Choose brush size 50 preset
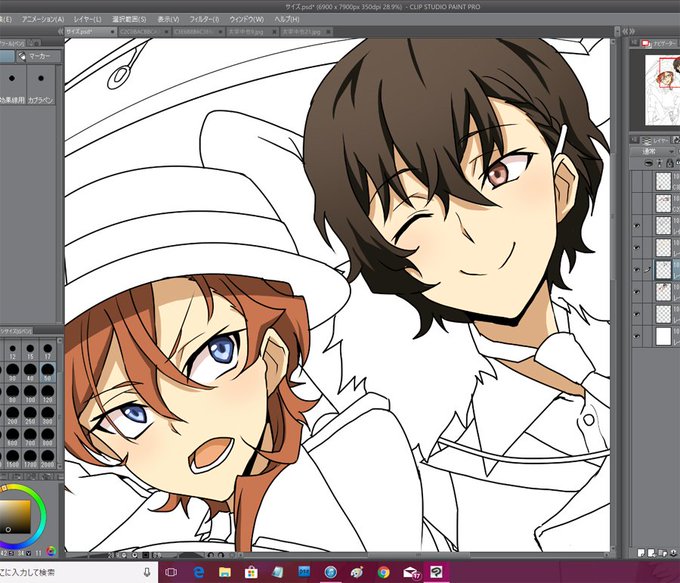This screenshot has height=583, width=680. [48, 373]
